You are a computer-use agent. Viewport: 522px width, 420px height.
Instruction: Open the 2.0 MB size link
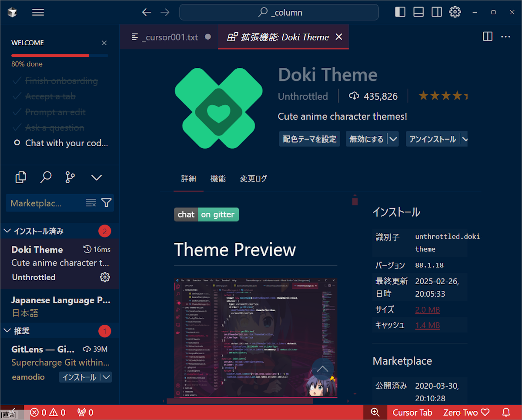[x=428, y=310]
